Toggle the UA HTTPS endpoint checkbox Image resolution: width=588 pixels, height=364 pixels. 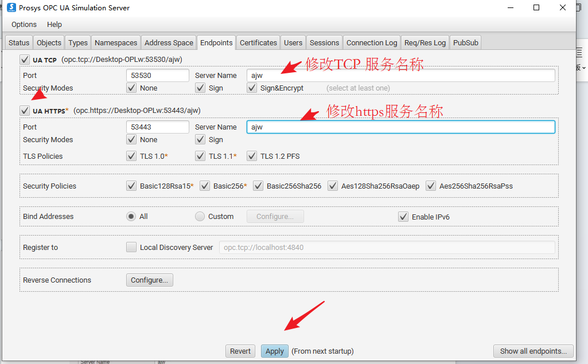tap(25, 111)
